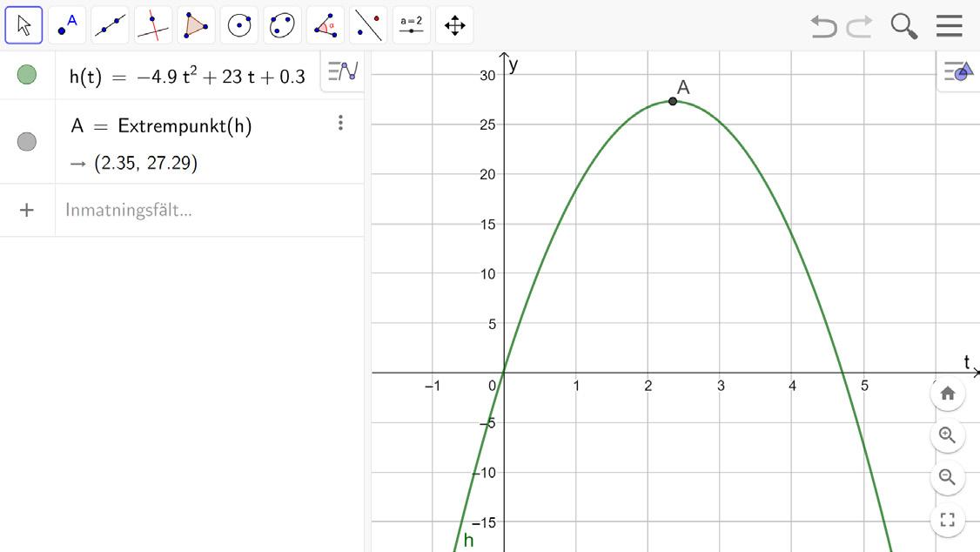
Task: Open the three-dot menu for point A
Action: [x=340, y=123]
